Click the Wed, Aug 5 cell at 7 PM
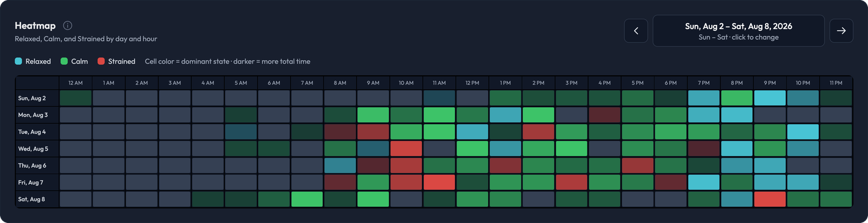 [704, 149]
